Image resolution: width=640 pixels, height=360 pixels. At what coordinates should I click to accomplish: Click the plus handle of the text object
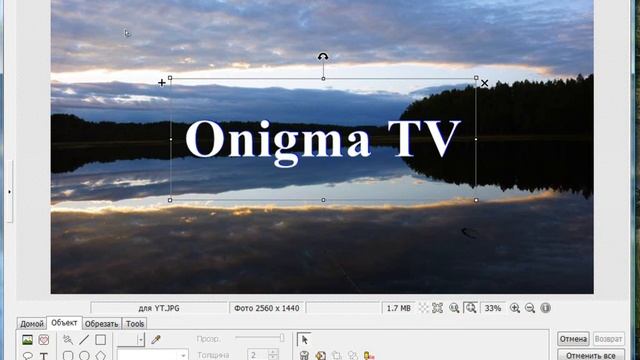click(x=162, y=83)
